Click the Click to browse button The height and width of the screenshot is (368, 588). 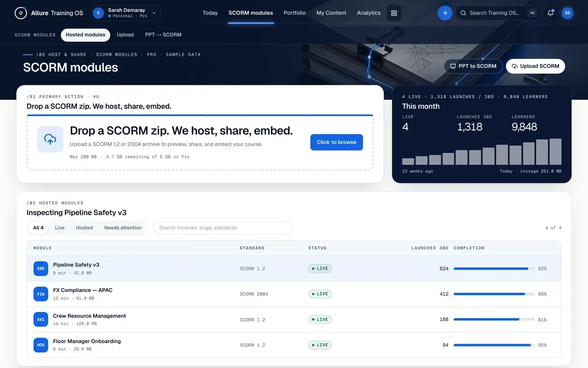(336, 142)
